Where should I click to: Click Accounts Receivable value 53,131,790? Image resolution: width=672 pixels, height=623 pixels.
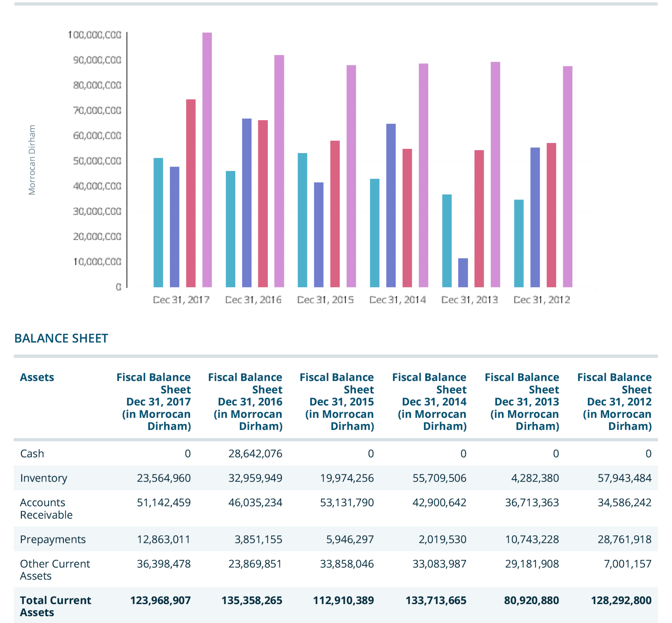pyautogui.click(x=347, y=503)
